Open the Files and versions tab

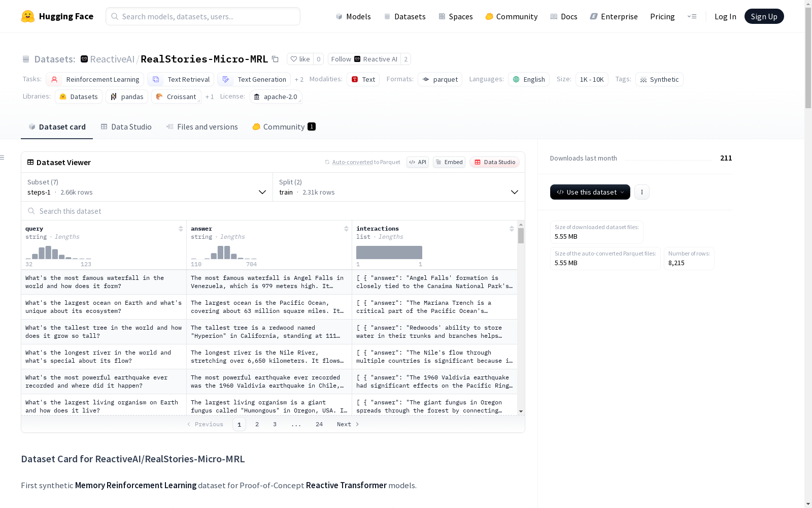202,127
